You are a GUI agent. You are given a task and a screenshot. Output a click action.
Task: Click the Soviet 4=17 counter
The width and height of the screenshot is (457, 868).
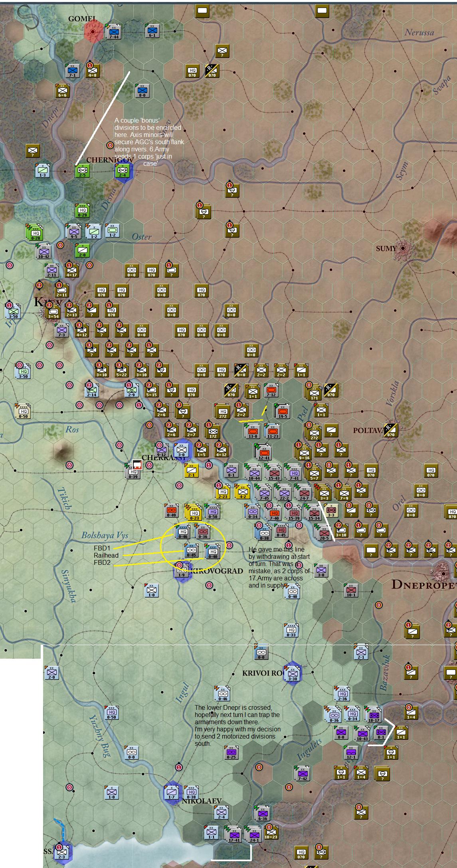point(72,270)
